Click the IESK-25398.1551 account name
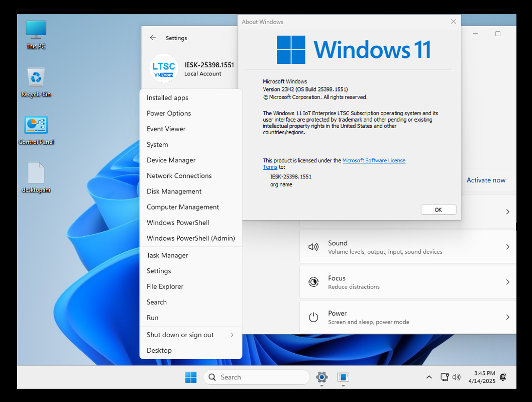The width and height of the screenshot is (532, 402). point(209,65)
